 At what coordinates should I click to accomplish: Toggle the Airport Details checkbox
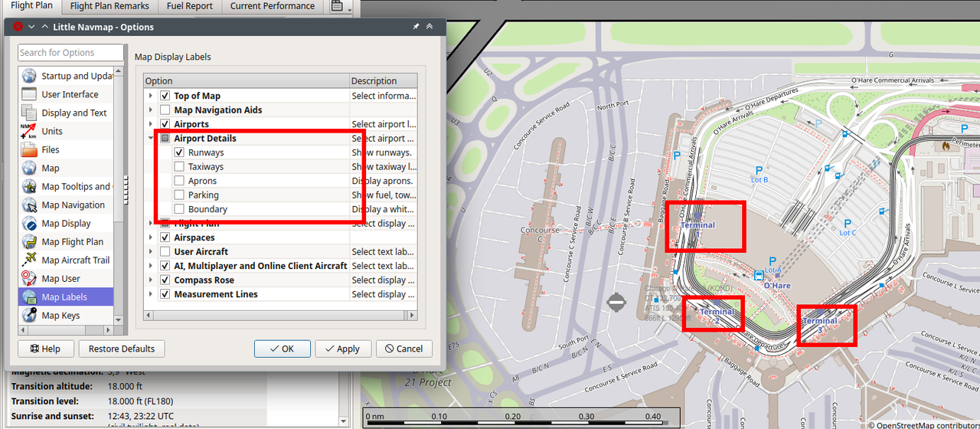click(165, 139)
